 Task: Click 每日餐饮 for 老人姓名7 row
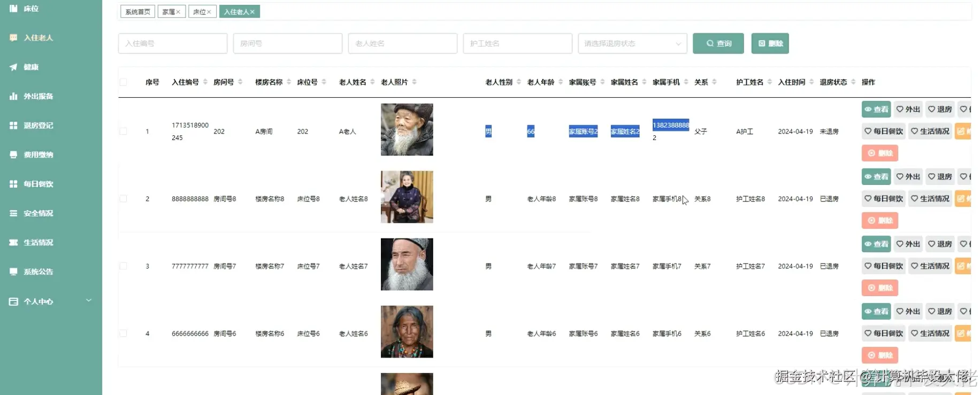point(884,266)
